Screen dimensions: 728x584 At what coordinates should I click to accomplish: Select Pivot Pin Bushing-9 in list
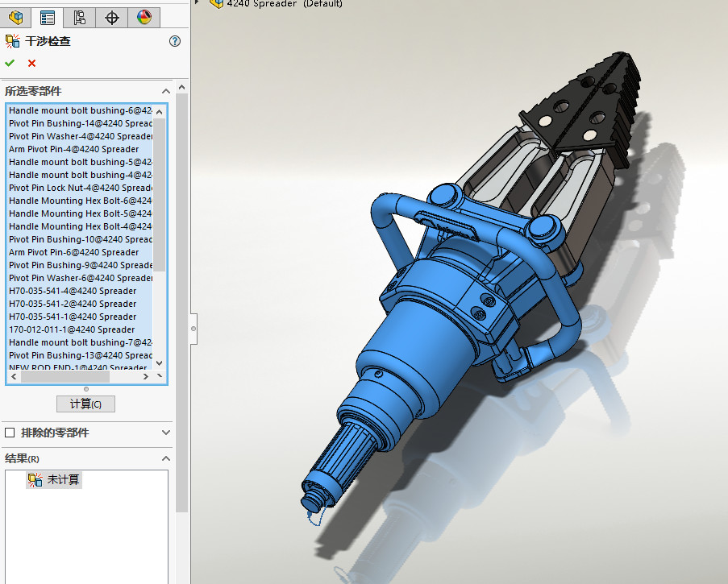click(81, 265)
